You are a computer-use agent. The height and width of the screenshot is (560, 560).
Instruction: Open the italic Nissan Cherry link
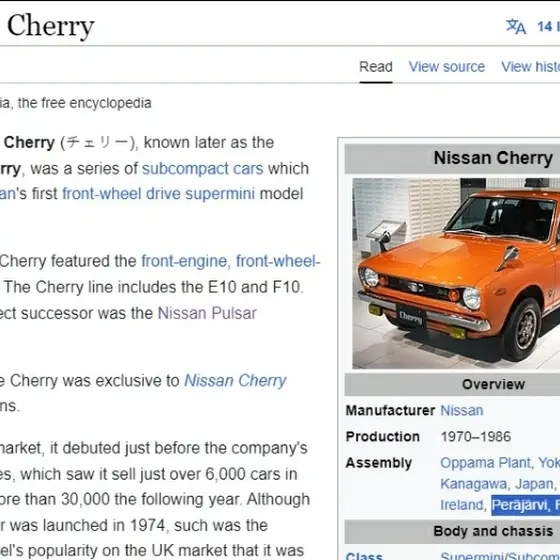(235, 381)
